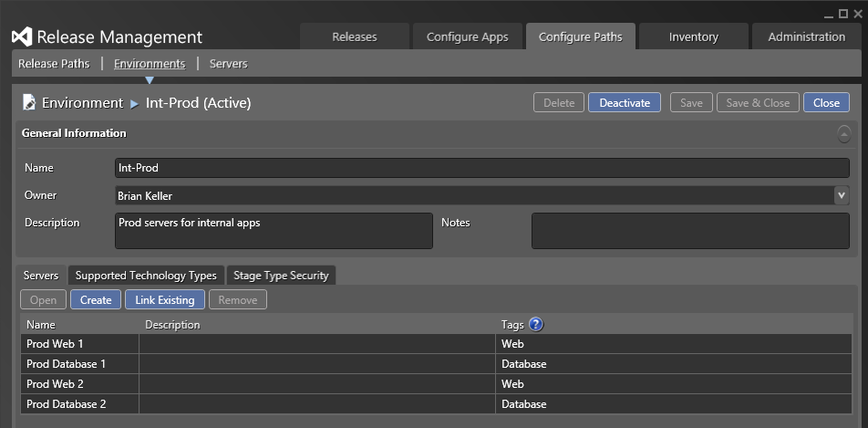Click the Visual Studio logo icon
This screenshot has height=428, width=868.
click(x=23, y=37)
